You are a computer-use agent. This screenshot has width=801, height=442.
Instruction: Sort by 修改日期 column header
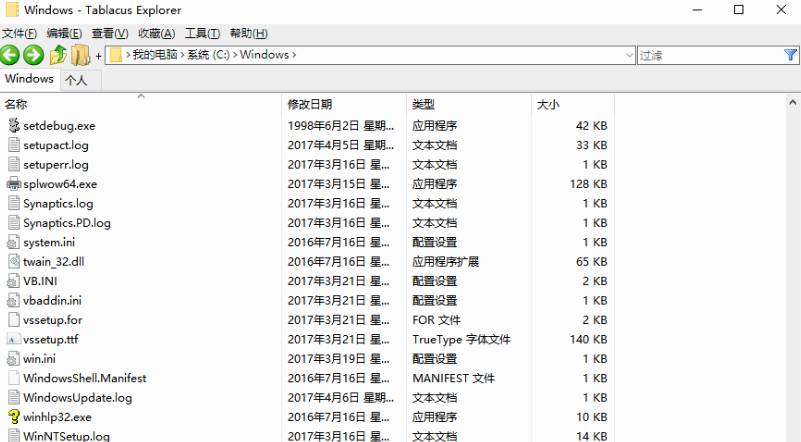pyautogui.click(x=344, y=104)
